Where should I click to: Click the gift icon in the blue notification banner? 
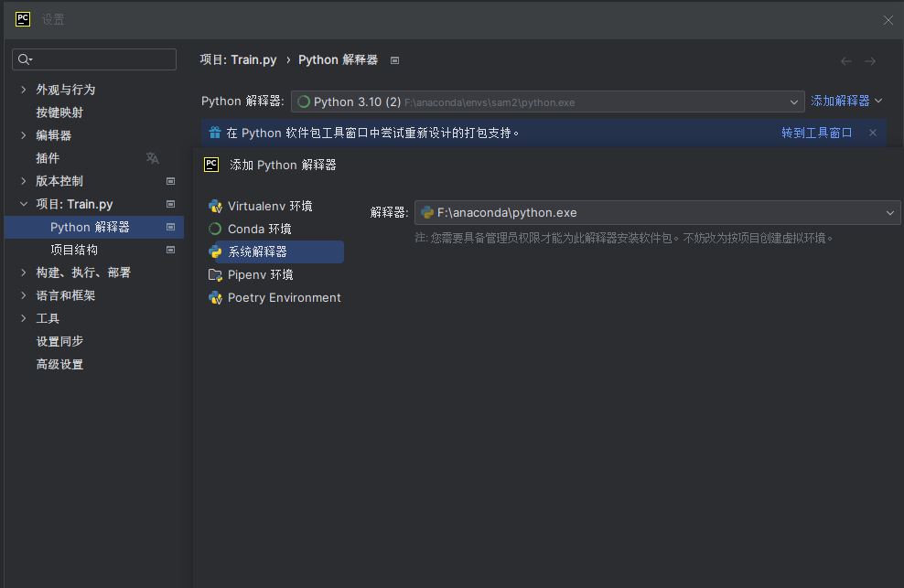(x=215, y=133)
